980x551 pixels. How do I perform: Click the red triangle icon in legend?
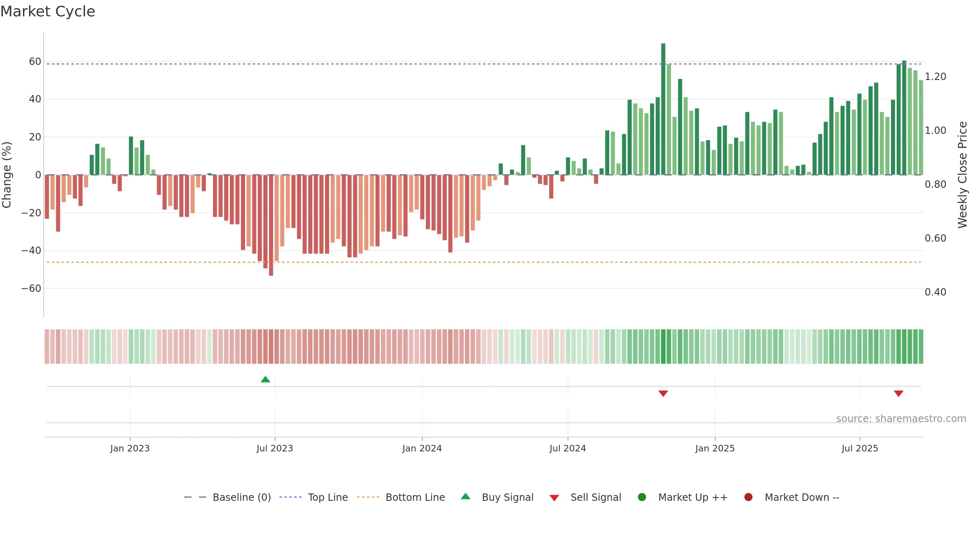[554, 498]
